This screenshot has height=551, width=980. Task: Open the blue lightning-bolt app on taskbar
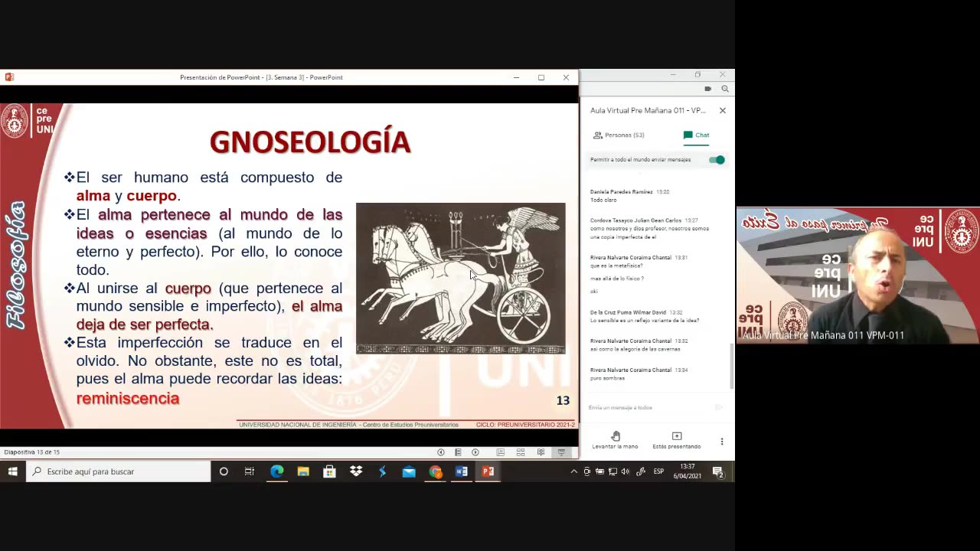[382, 471]
